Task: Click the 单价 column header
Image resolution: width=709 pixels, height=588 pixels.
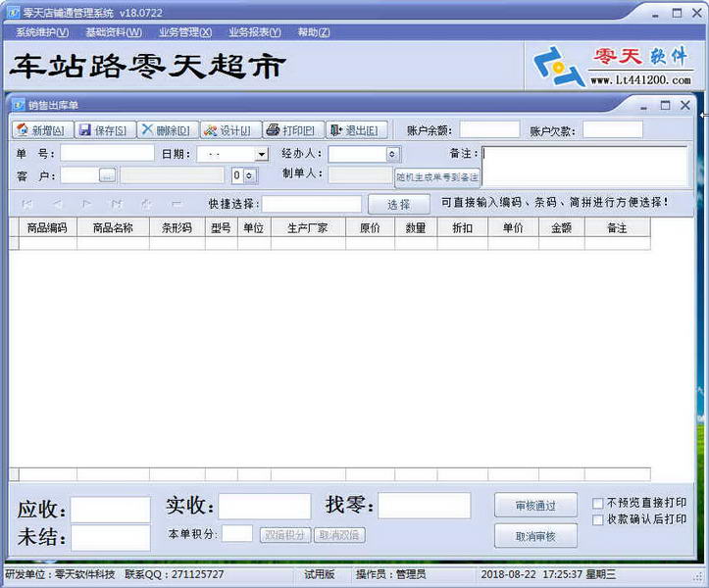Action: point(513,227)
